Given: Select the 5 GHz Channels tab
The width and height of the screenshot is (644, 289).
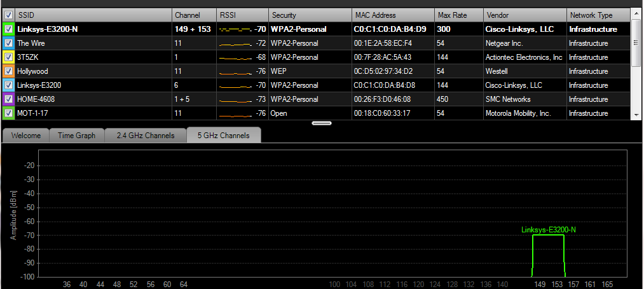Looking at the screenshot, I should click(x=223, y=135).
